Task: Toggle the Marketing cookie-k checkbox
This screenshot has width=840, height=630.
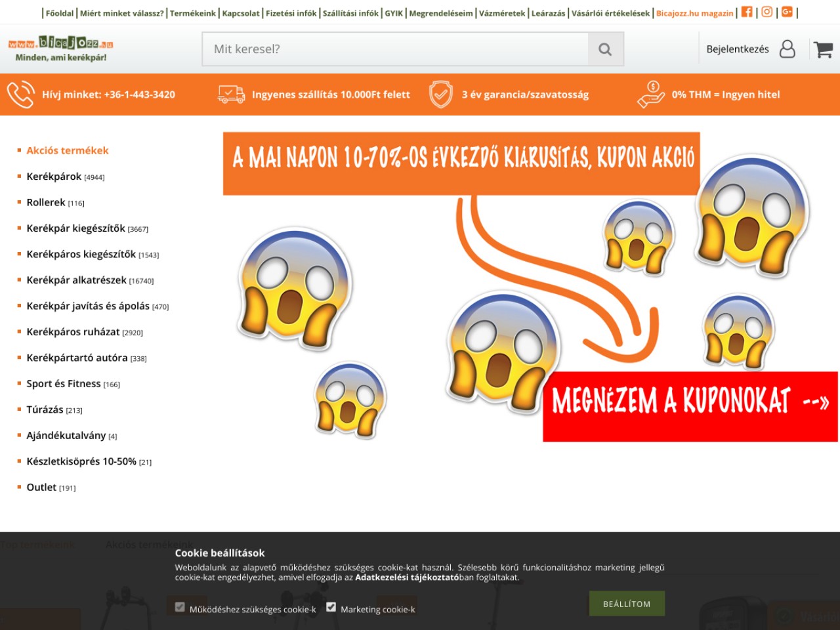Action: (331, 607)
